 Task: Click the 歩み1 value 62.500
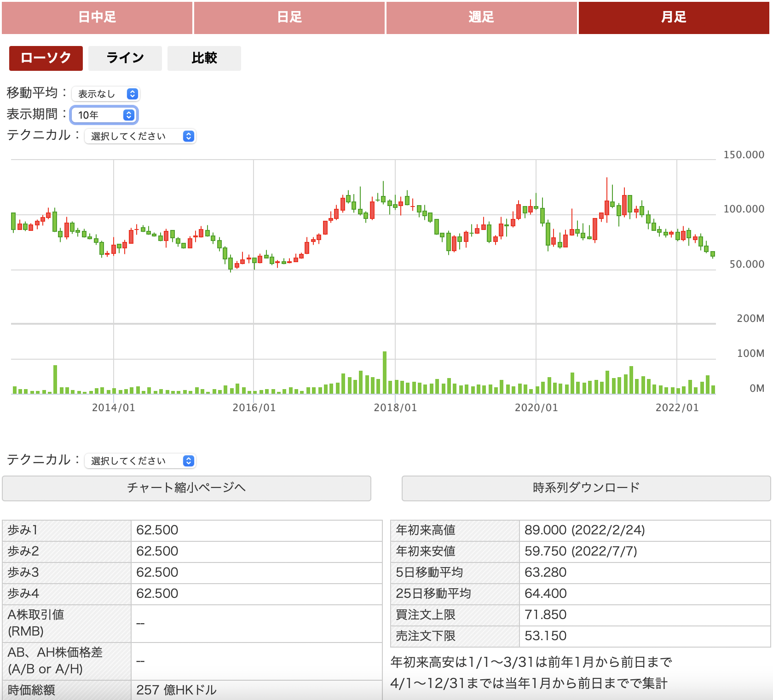point(157,530)
